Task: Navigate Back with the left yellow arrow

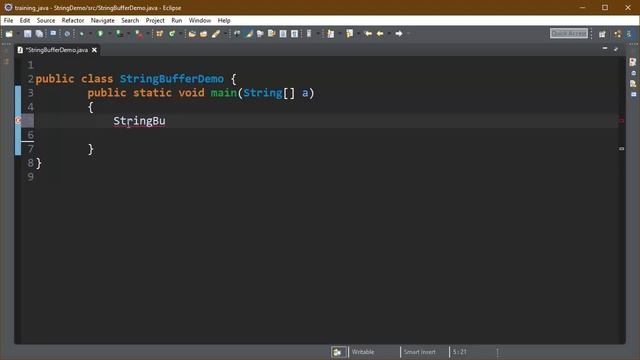Action: pyautogui.click(x=380, y=33)
